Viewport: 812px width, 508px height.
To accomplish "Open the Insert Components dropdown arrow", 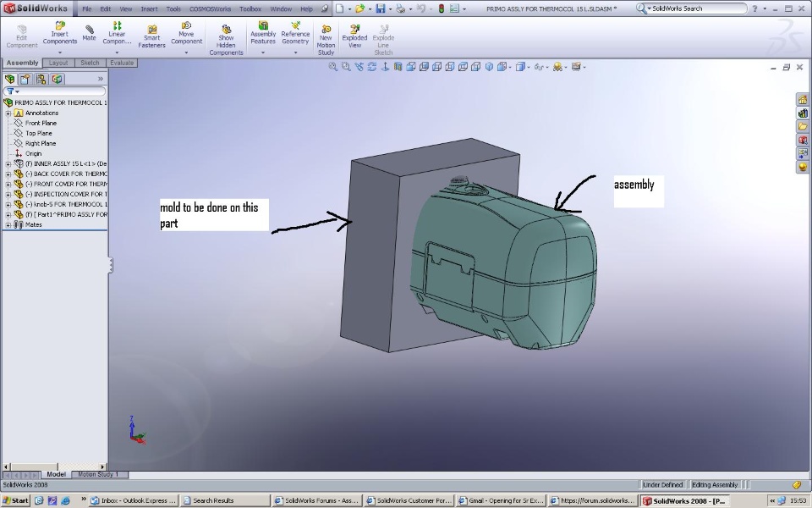I will pyautogui.click(x=59, y=52).
